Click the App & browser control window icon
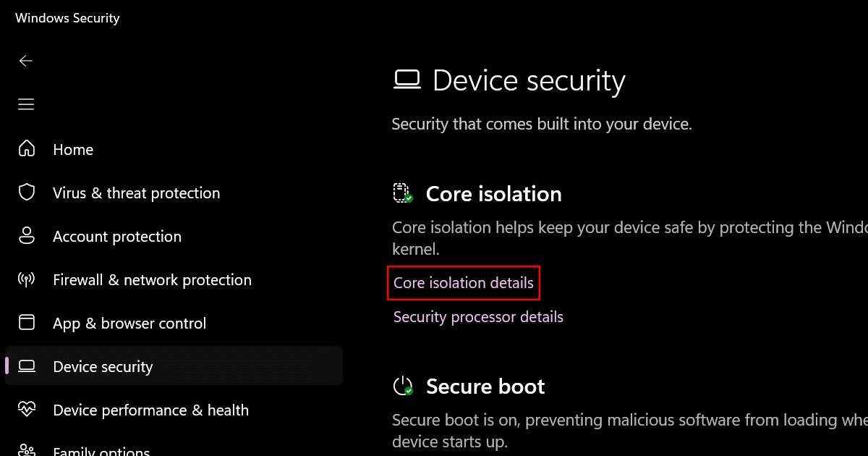Screen dimensions: 868x456 (27, 323)
